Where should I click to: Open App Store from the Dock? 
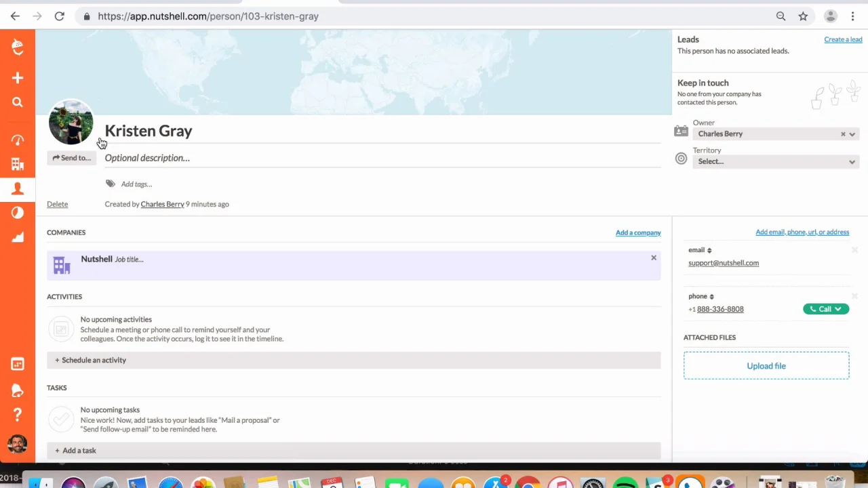tap(495, 483)
